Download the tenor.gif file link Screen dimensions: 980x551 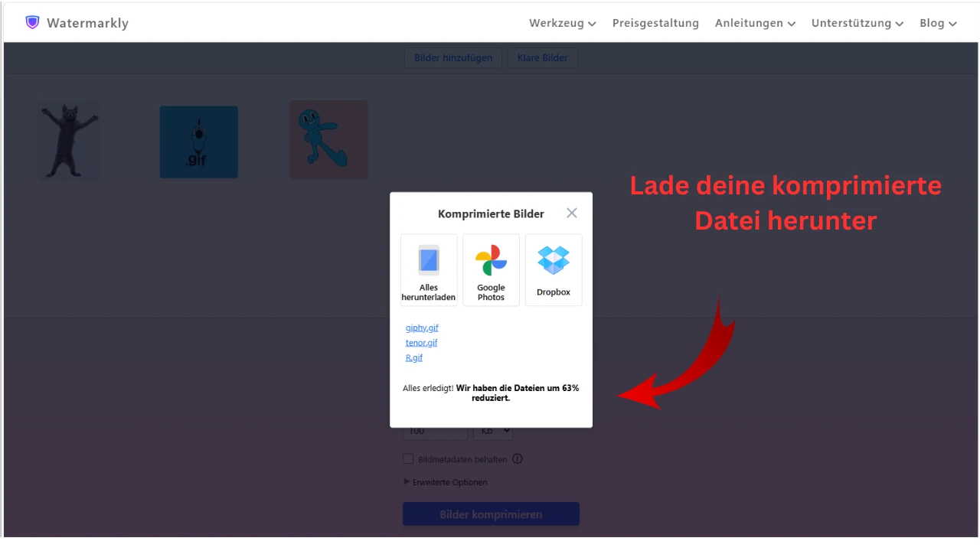click(x=422, y=343)
